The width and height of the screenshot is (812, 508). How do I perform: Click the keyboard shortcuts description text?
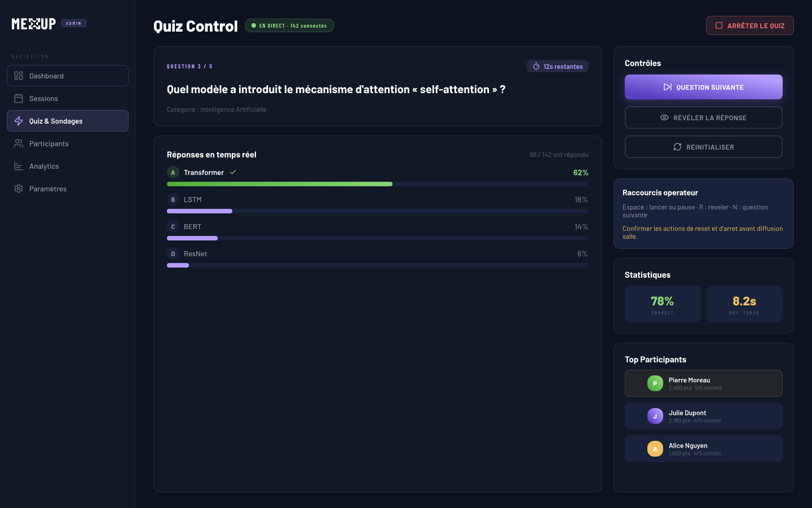tap(695, 211)
